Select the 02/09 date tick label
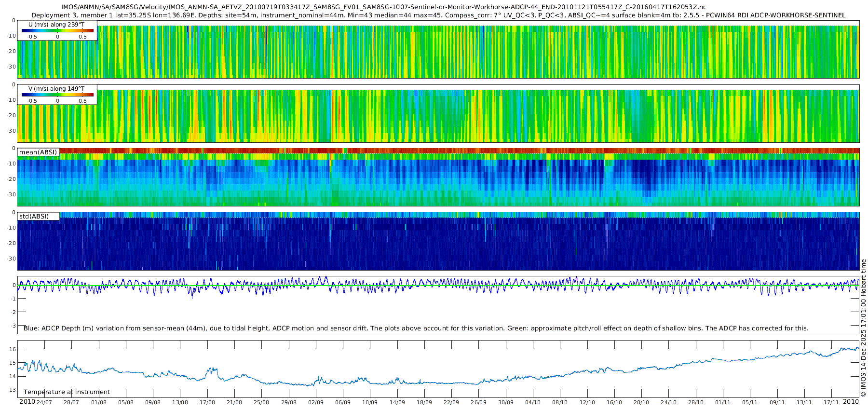Screen dimensions: 868x410 coord(316,402)
